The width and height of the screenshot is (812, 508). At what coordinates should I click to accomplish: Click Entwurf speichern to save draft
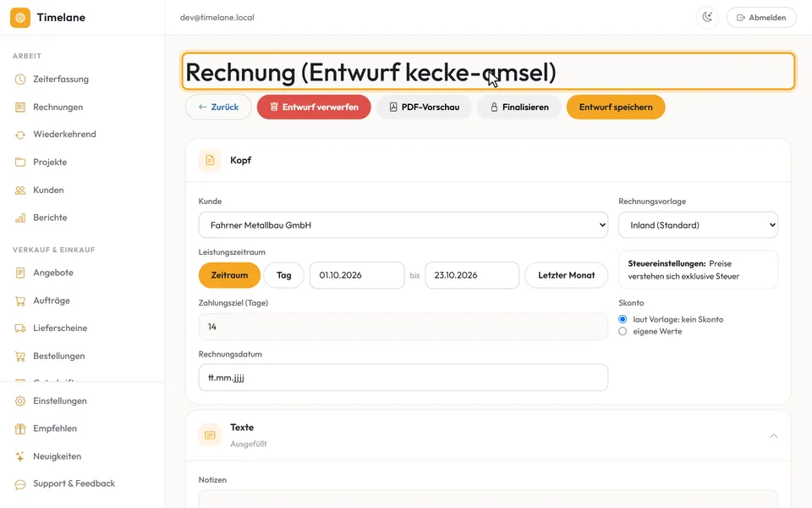616,108
